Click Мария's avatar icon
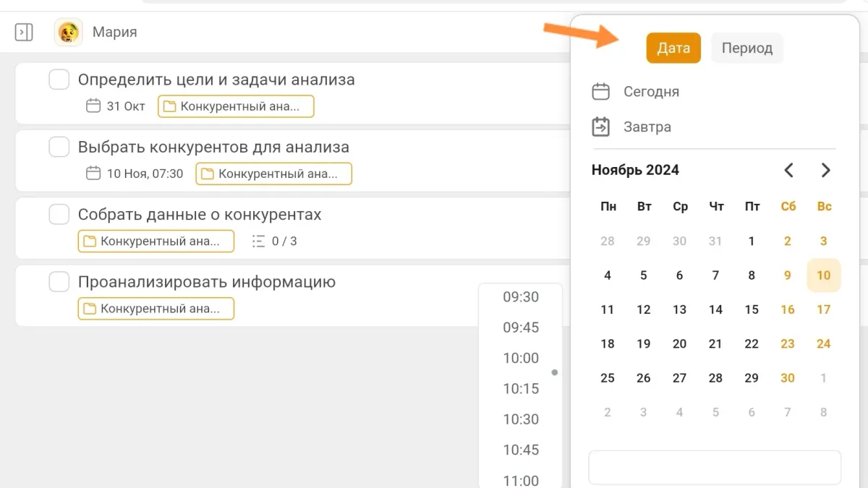 coord(68,33)
